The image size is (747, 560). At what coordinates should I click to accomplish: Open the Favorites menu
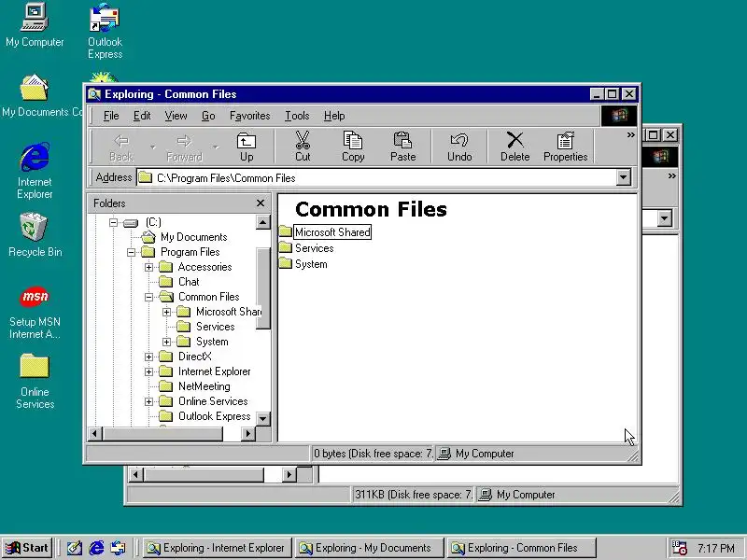coord(249,116)
